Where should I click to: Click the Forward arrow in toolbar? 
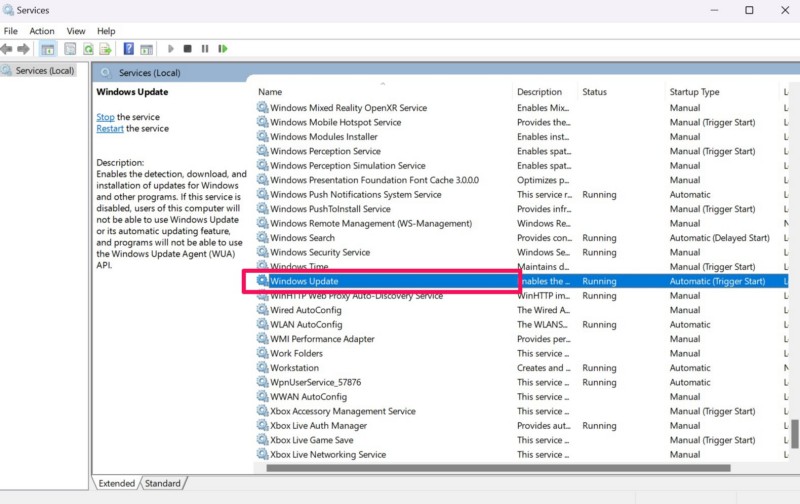pos(23,48)
